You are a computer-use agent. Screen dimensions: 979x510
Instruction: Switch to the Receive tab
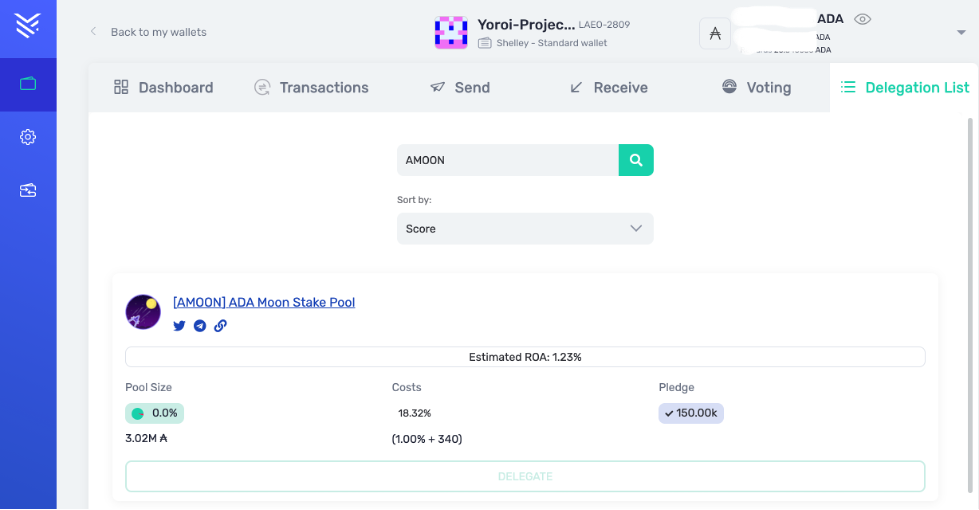tap(609, 87)
